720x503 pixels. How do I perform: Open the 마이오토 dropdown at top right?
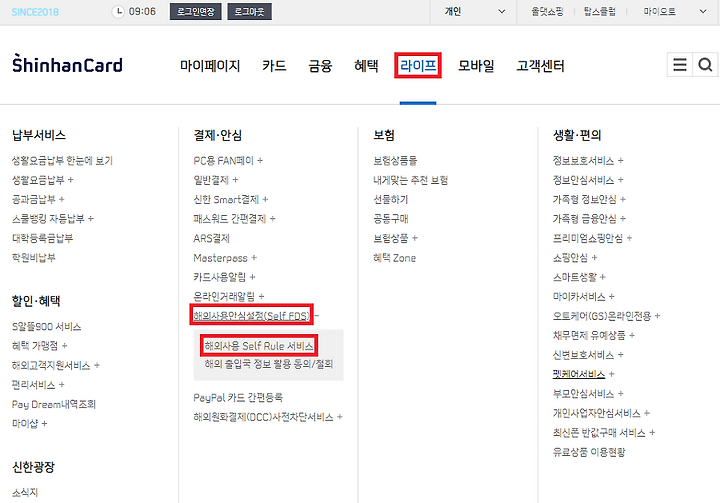pyautogui.click(x=675, y=11)
